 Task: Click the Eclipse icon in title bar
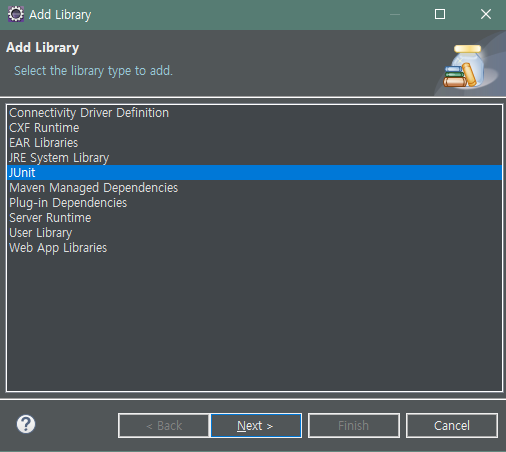point(16,14)
